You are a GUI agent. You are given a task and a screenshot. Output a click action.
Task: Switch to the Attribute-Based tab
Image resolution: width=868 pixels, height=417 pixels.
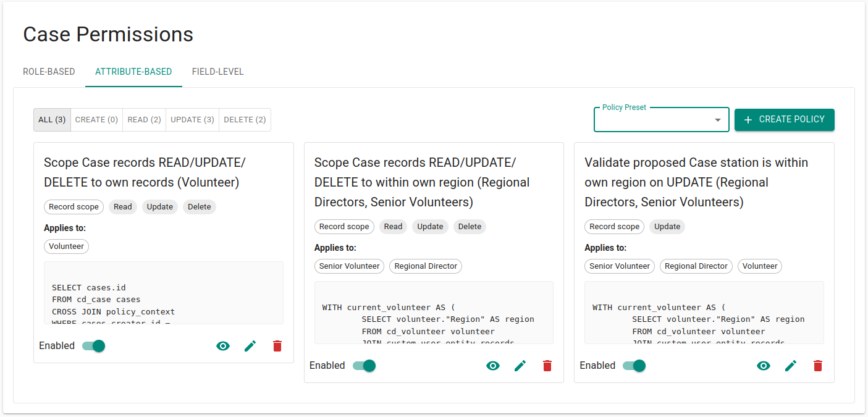pyautogui.click(x=133, y=72)
